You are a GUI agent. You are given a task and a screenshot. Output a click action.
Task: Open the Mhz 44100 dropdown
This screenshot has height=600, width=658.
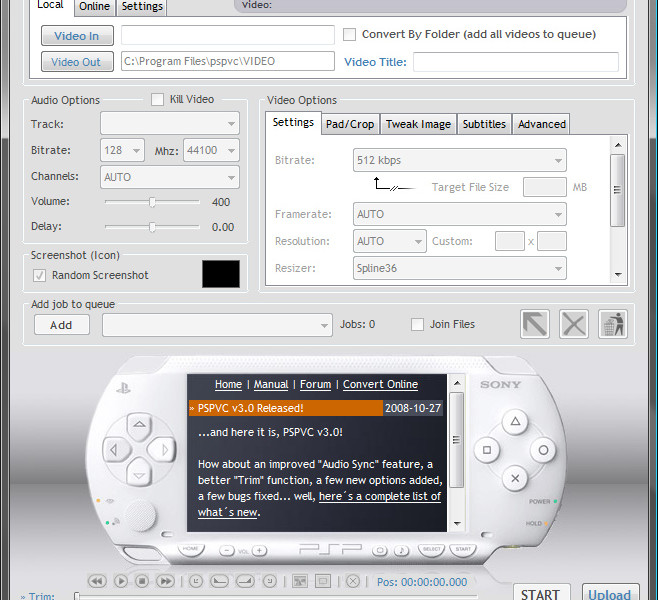click(x=211, y=150)
